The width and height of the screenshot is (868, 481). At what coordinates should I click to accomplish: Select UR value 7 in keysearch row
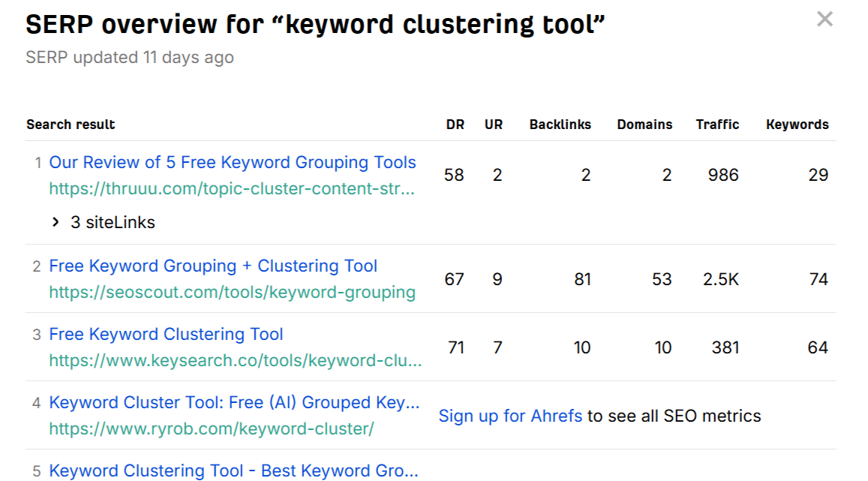[497, 347]
